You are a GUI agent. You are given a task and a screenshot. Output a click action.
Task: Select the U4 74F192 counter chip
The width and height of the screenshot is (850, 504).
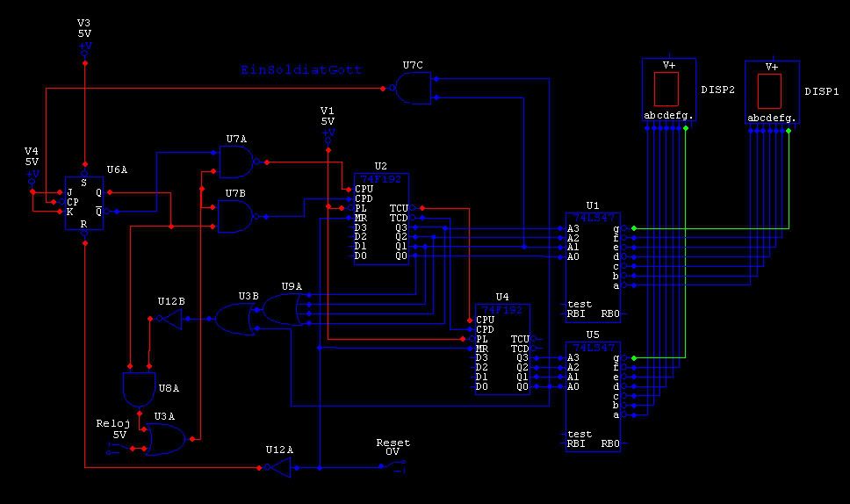coord(502,349)
